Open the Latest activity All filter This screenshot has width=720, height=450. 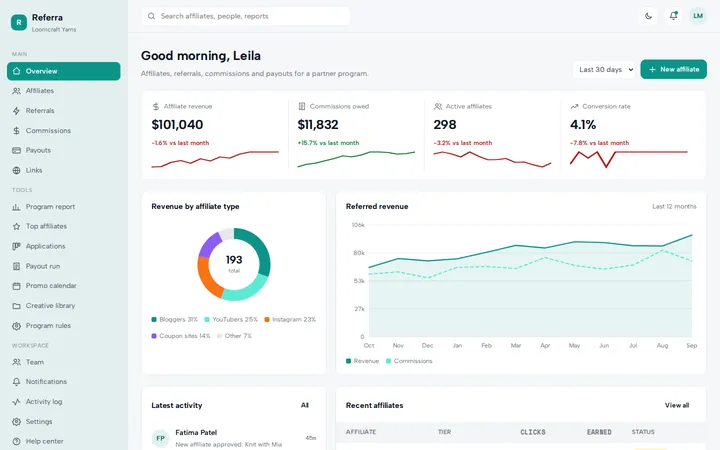tap(304, 405)
